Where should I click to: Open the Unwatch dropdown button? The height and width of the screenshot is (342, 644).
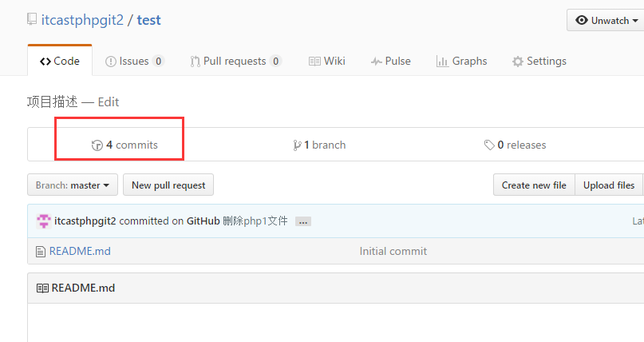[x=606, y=20]
